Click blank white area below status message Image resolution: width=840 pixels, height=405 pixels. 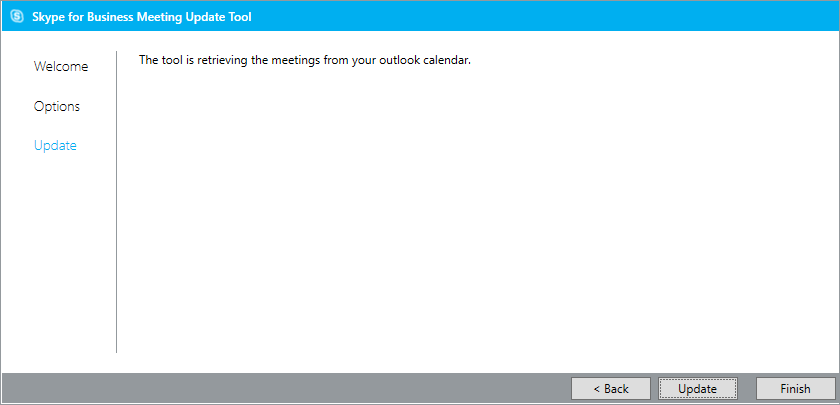point(470,220)
